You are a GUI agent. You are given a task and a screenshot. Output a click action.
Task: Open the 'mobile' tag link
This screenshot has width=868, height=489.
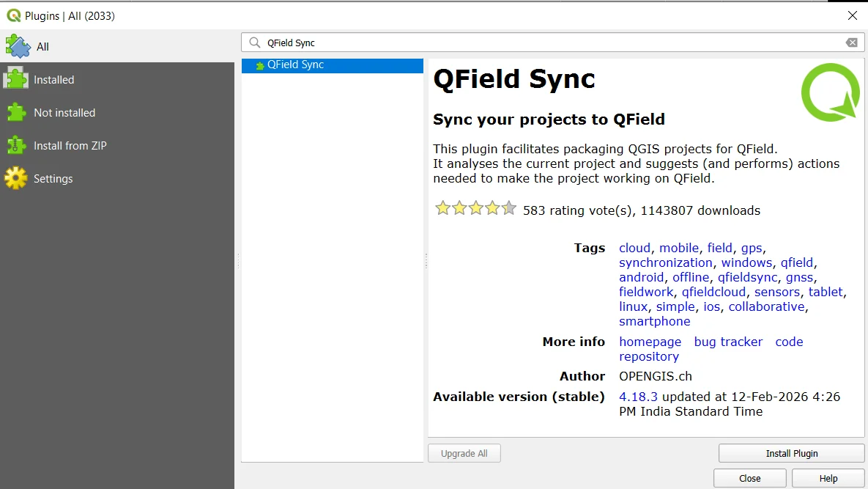[x=678, y=247]
